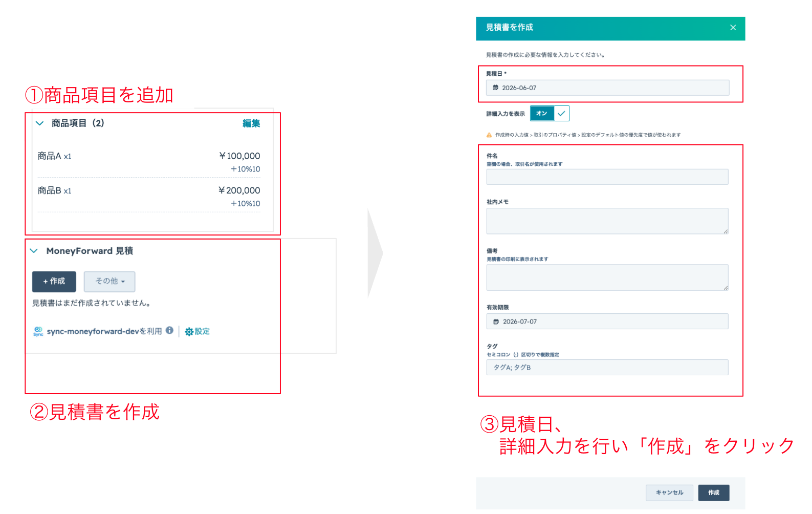Focus the タグ input field
Screen dimensions: 812x514
[607, 368]
